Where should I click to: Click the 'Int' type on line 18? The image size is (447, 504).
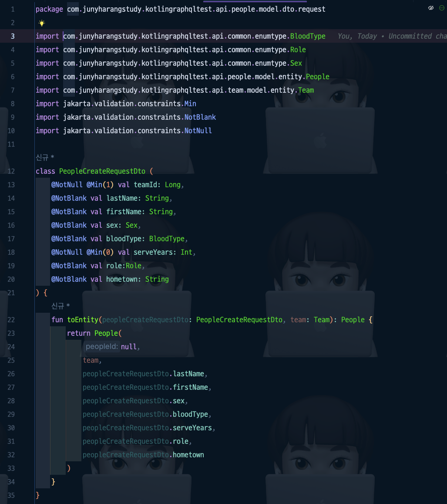187,252
